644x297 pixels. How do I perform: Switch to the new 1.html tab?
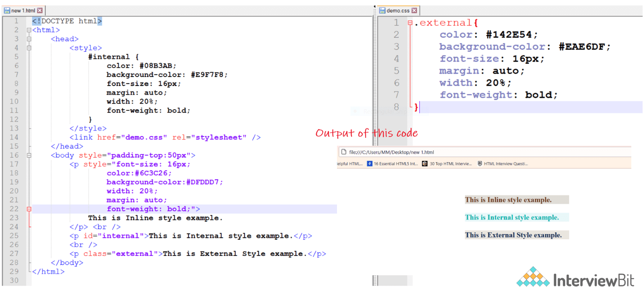[23, 10]
